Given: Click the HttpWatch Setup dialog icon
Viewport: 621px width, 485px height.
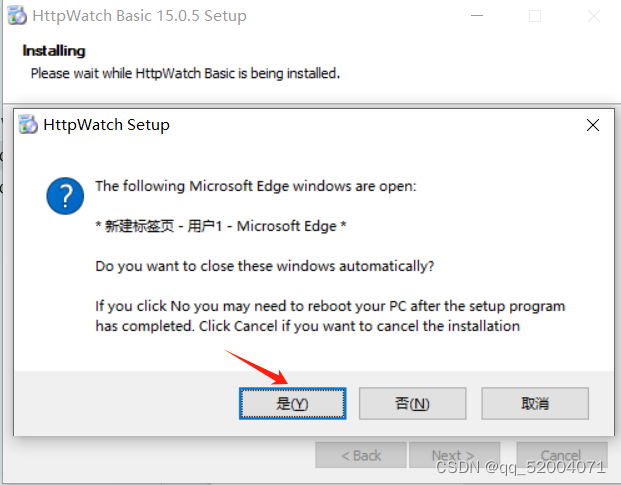Looking at the screenshot, I should [x=28, y=124].
